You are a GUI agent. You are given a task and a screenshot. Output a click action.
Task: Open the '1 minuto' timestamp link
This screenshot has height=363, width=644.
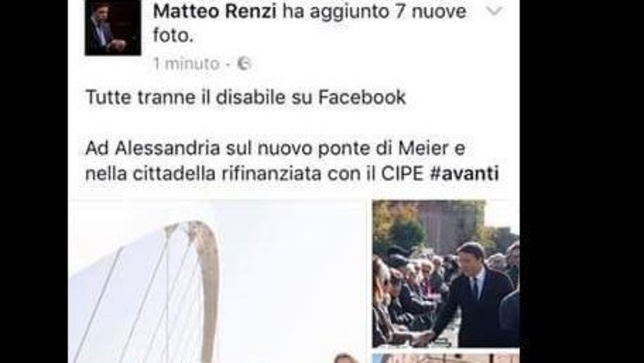186,64
